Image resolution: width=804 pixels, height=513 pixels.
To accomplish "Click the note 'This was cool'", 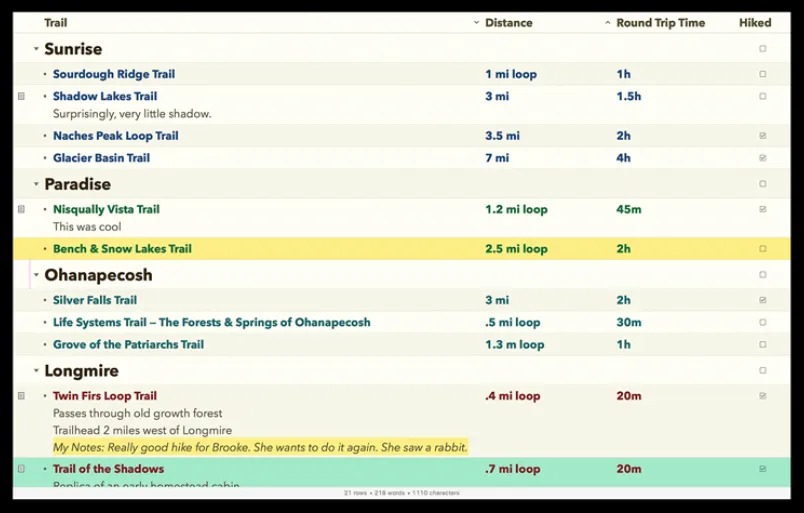I will coord(87,226).
